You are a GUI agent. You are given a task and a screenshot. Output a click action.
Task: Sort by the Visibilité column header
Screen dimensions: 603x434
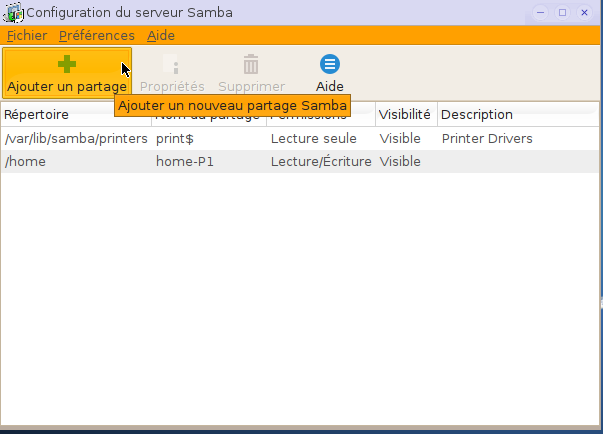[x=406, y=115]
